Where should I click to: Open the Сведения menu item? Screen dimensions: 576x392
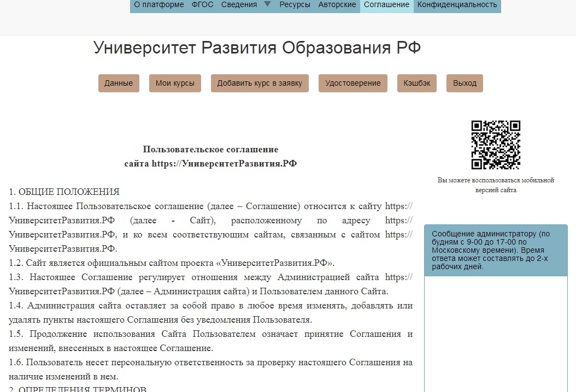[x=239, y=5]
